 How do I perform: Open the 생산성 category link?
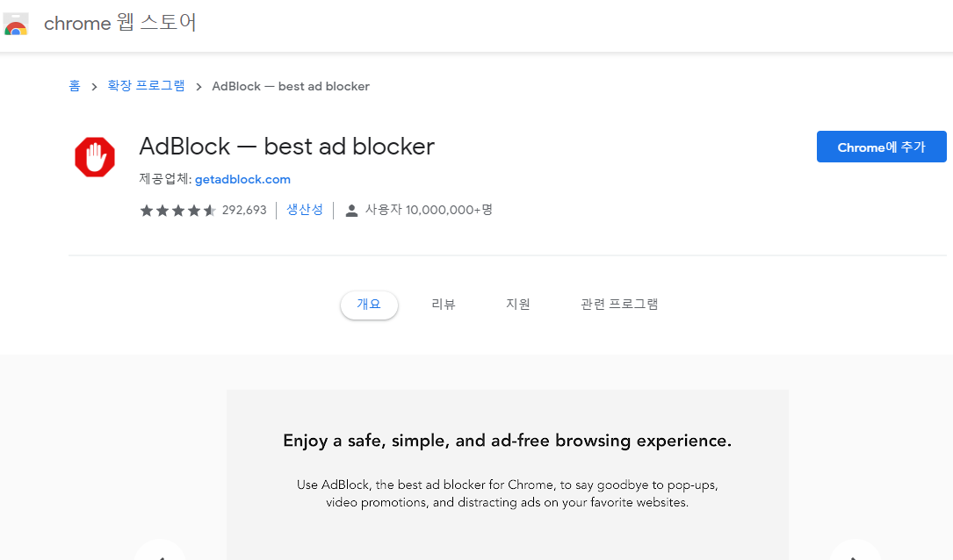click(305, 210)
